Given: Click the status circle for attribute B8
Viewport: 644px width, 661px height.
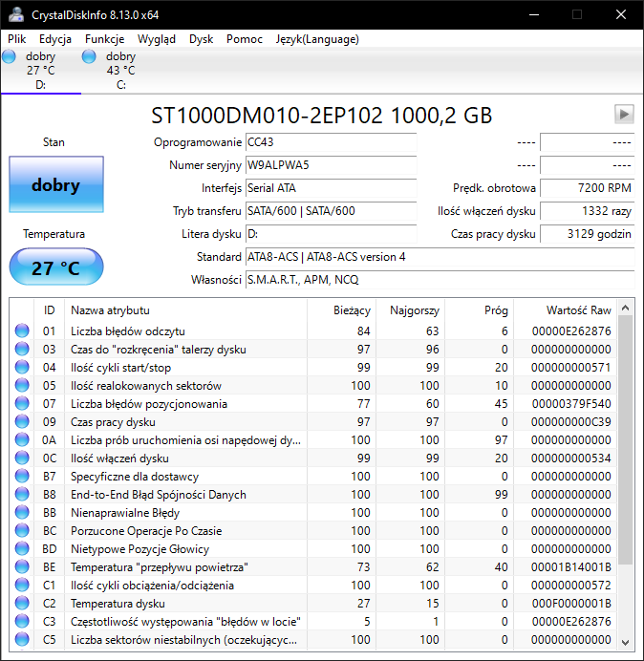Looking at the screenshot, I should click(22, 494).
